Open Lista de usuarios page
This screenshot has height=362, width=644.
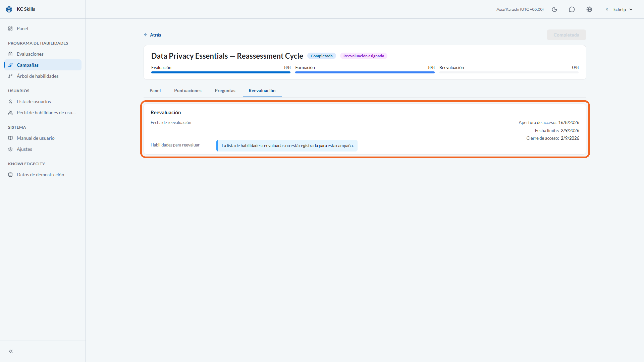coord(43,102)
